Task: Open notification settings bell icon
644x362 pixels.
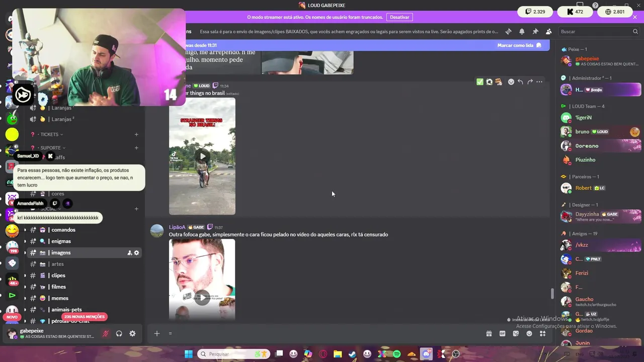Action: point(522,31)
